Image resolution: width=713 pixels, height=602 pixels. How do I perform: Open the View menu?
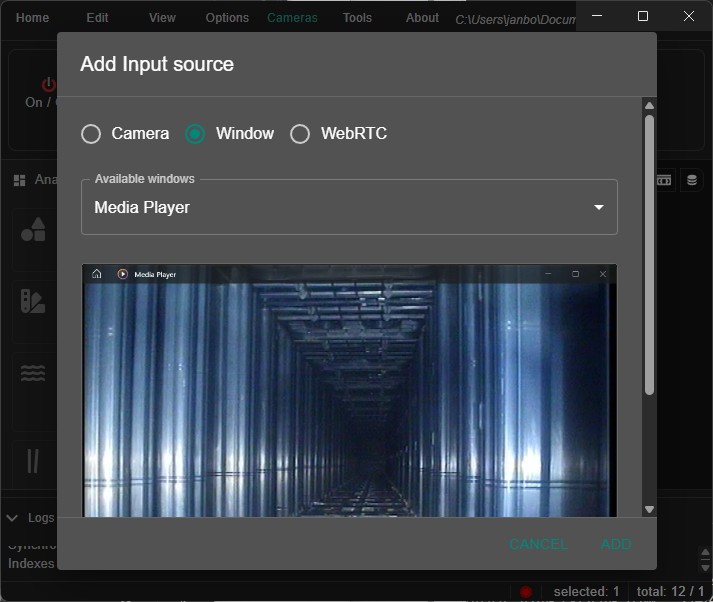click(162, 18)
